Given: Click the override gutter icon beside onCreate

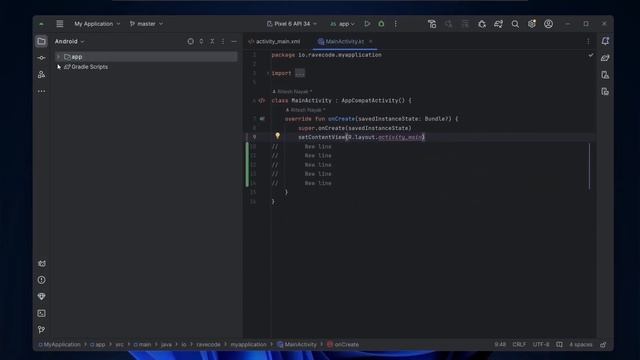Looking at the screenshot, I should point(262,119).
